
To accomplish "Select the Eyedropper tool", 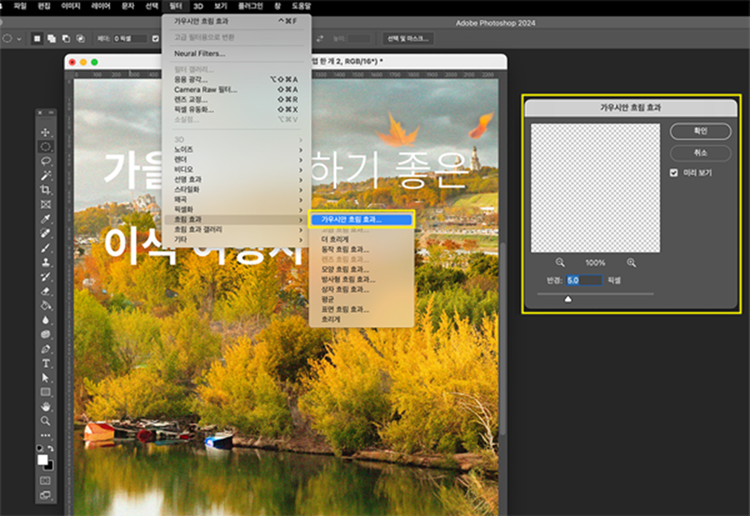I will (x=45, y=219).
